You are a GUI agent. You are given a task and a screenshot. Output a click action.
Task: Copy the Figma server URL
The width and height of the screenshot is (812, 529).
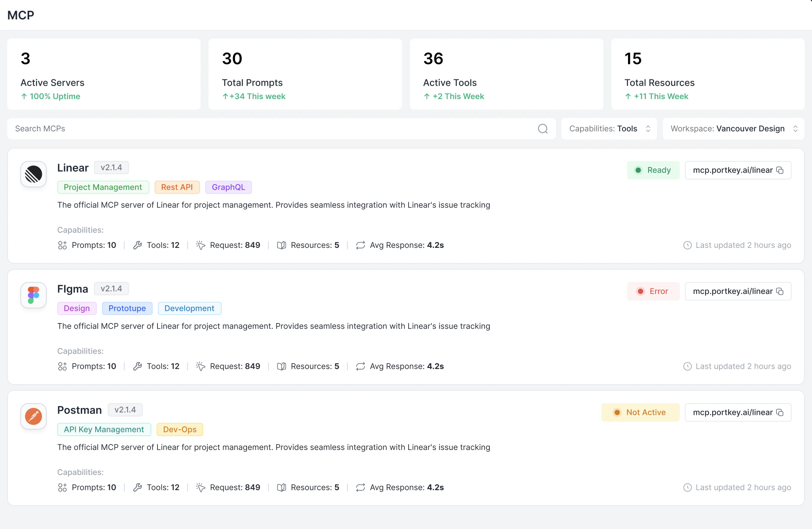click(780, 291)
